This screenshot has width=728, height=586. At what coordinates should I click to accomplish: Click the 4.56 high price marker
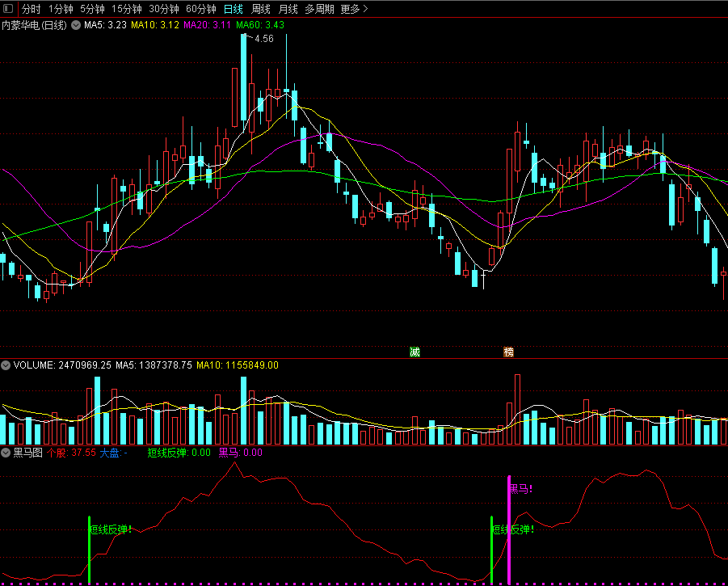(264, 39)
